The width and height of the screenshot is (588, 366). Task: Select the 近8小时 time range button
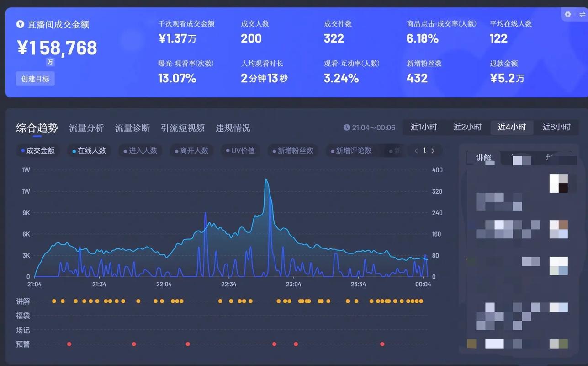click(x=556, y=127)
